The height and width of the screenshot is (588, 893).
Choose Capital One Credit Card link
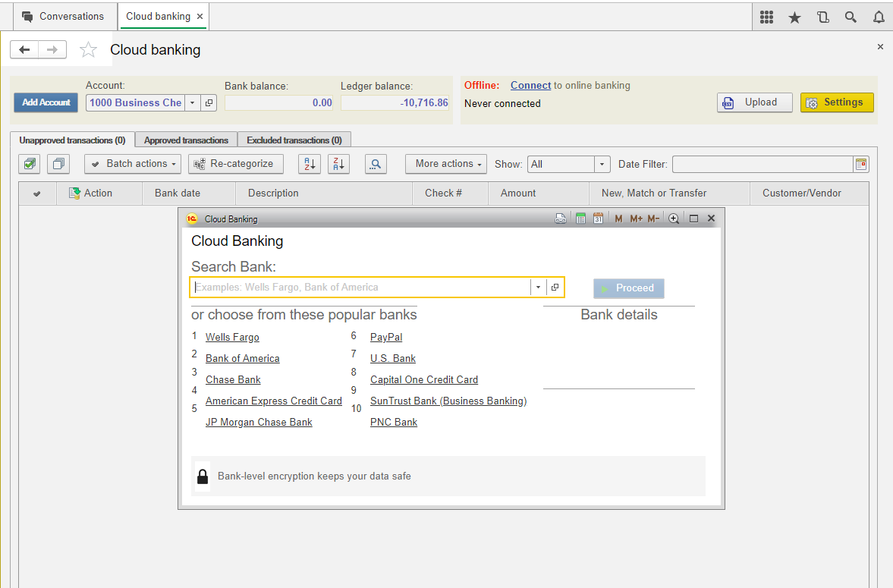[x=424, y=379]
